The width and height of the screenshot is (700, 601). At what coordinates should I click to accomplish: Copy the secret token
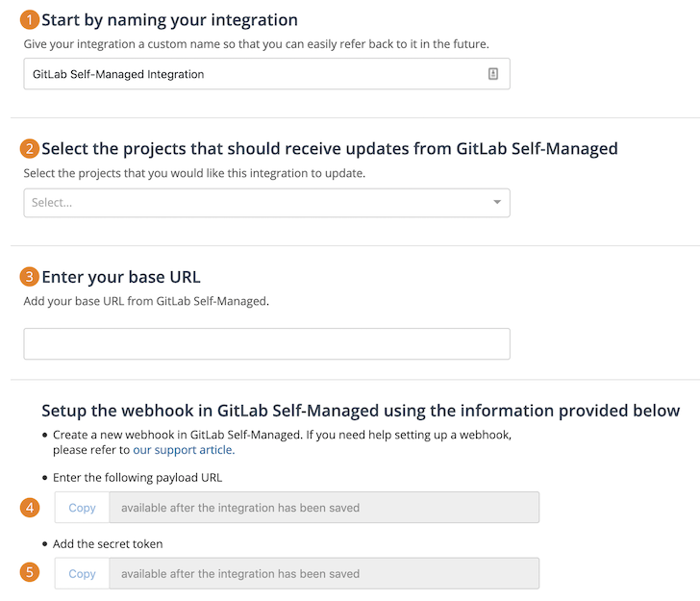click(x=83, y=574)
